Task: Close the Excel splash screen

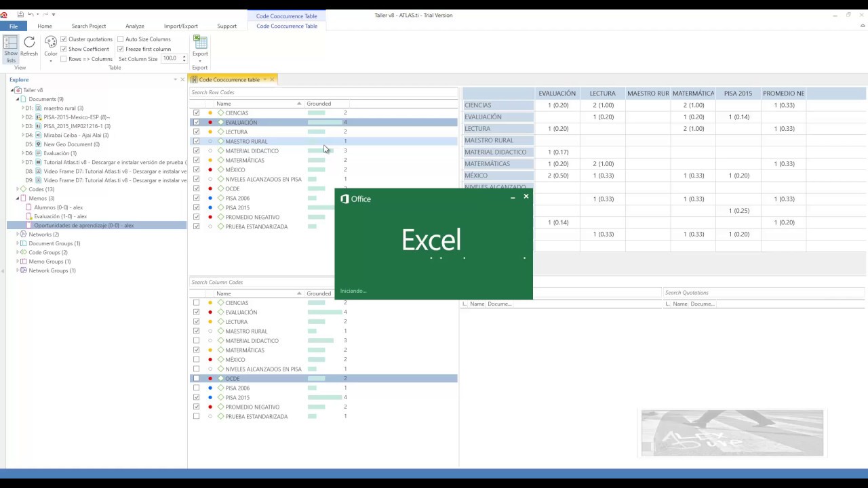Action: pos(526,197)
